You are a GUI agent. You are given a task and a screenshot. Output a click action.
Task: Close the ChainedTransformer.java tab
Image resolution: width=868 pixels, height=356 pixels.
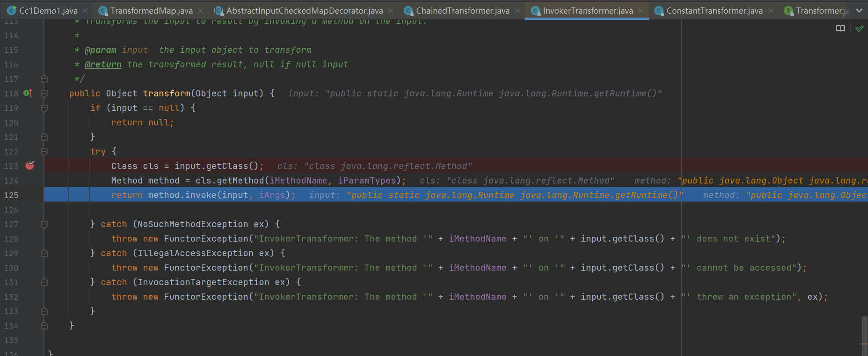517,11
